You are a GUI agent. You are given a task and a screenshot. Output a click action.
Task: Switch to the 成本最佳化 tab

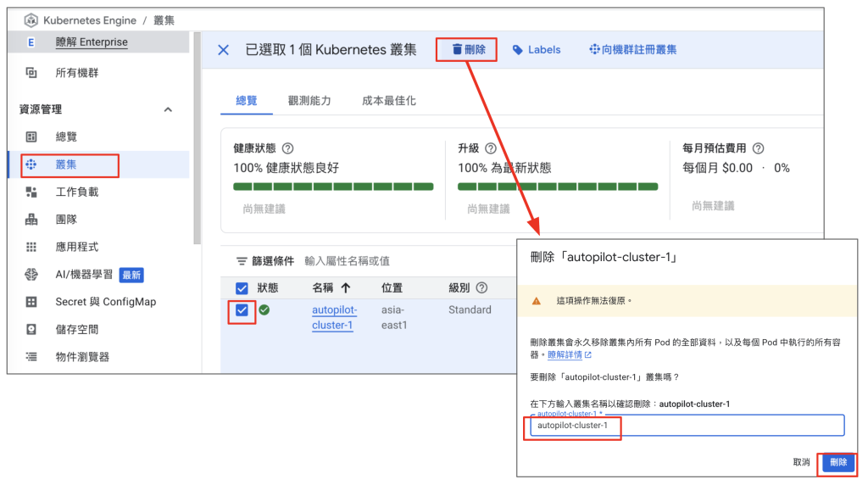pos(388,101)
